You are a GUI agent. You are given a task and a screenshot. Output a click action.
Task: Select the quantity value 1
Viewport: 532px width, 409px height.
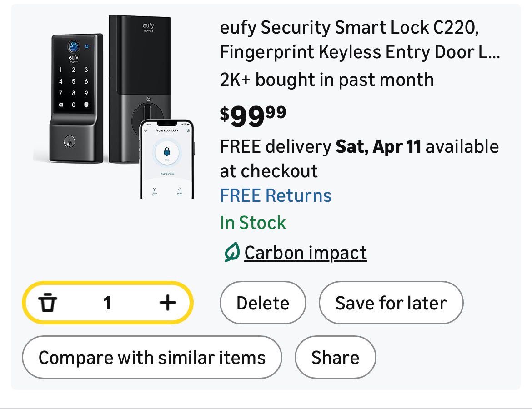pyautogui.click(x=107, y=303)
